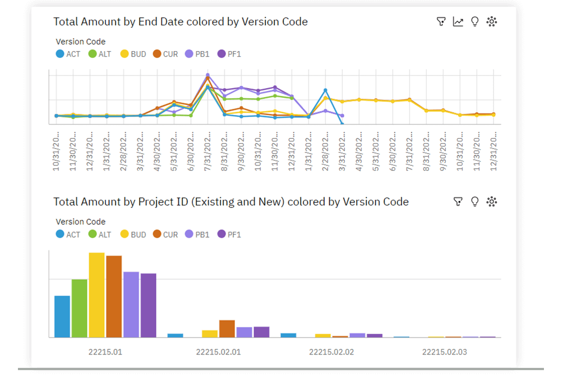Show lightbulb insights for the bar chart
The image size is (563, 392).
tap(475, 202)
